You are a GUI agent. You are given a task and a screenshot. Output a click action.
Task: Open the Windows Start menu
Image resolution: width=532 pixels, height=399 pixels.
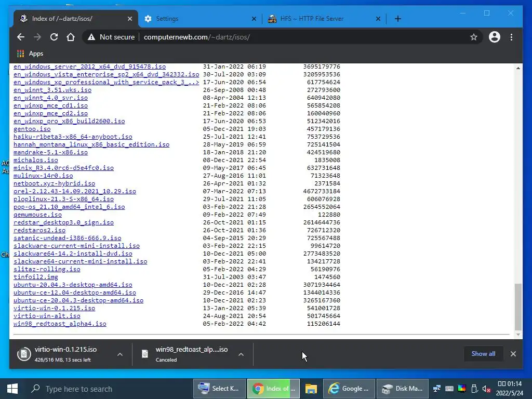coord(12,389)
